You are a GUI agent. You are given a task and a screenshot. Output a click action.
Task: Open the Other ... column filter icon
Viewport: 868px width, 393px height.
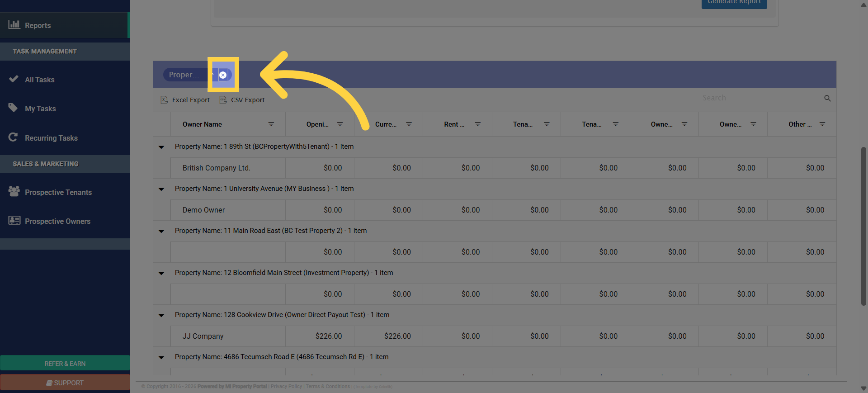click(x=822, y=124)
